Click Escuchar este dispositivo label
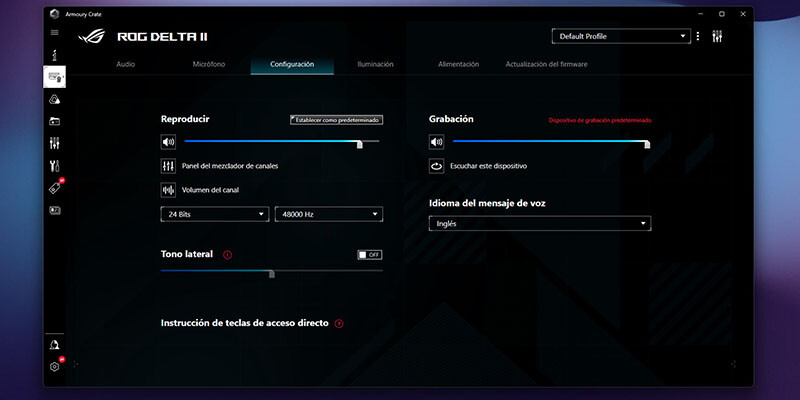This screenshot has height=400, width=800. click(489, 166)
